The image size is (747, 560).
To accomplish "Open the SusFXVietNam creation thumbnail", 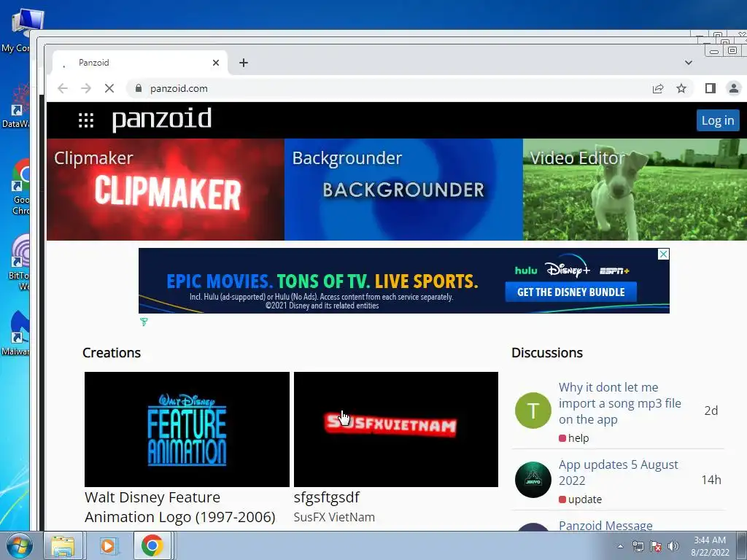I will (x=396, y=429).
